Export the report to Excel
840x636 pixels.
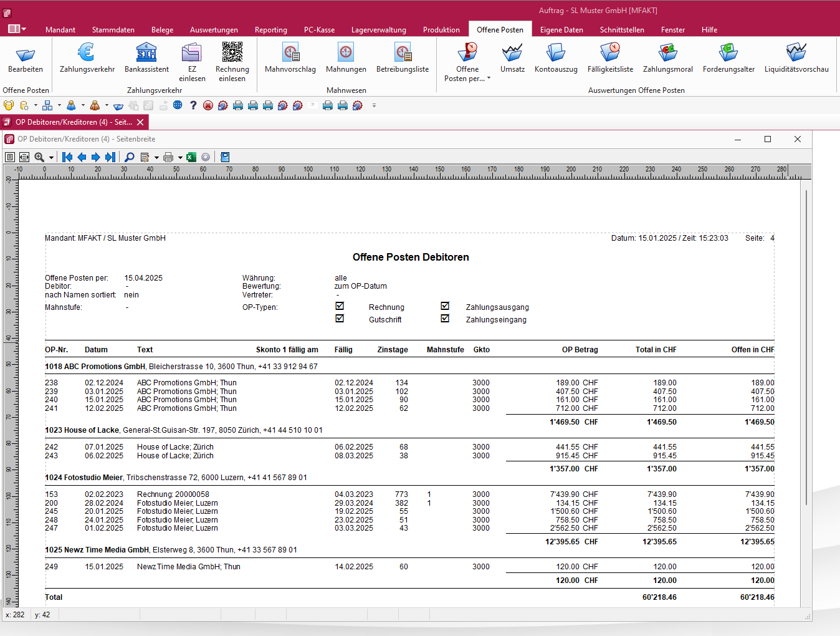(x=191, y=157)
